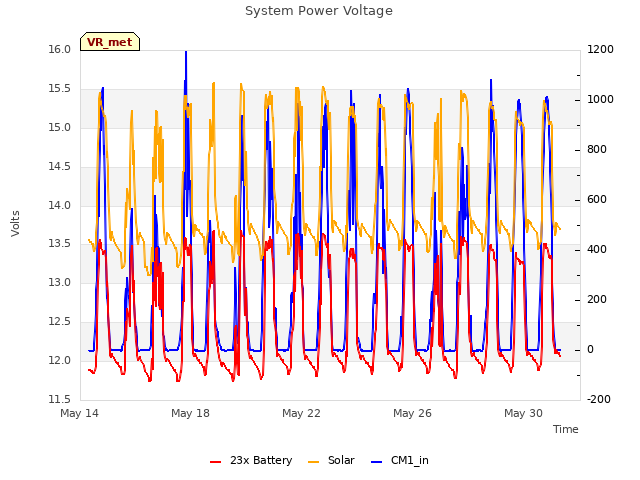This screenshot has width=640, height=480.
Task: Click the 0 right axis value
Action: [x=591, y=350]
